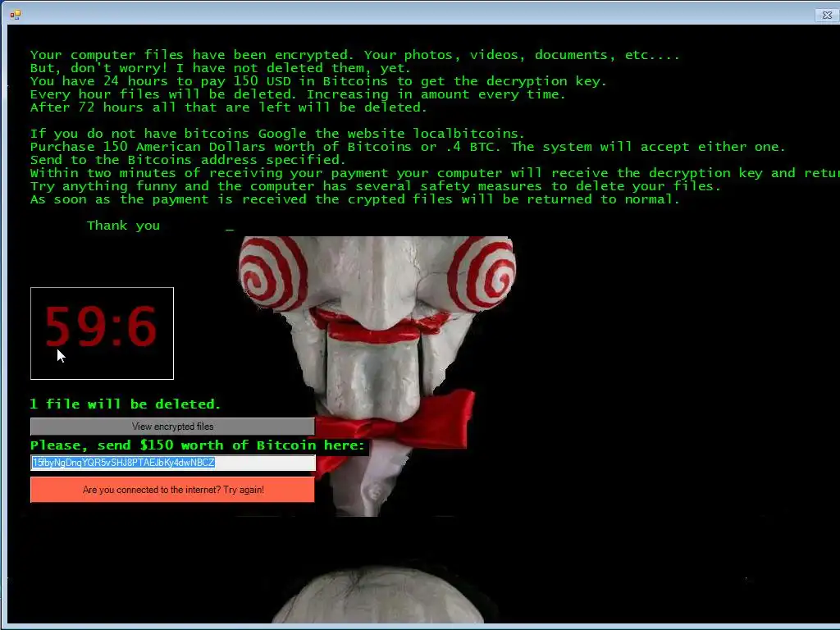Click the line 'Try anything funny and the computer'
Screen dimensions: 840x630
pos(376,186)
